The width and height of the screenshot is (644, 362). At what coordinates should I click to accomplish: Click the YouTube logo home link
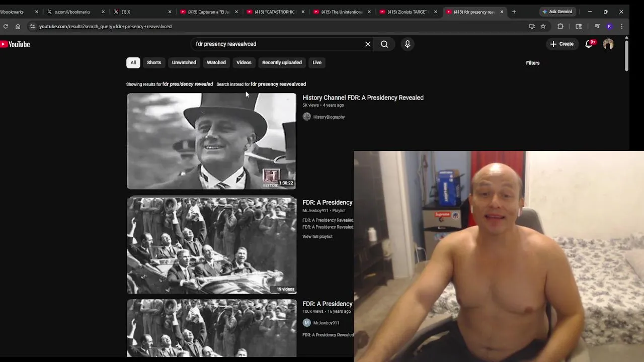click(15, 44)
